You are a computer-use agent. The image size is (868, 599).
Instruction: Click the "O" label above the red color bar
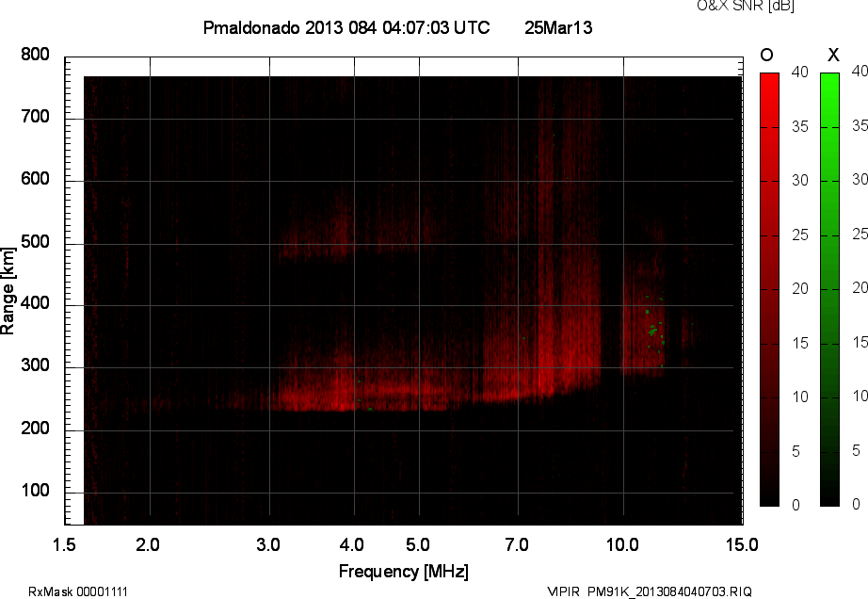(766, 55)
